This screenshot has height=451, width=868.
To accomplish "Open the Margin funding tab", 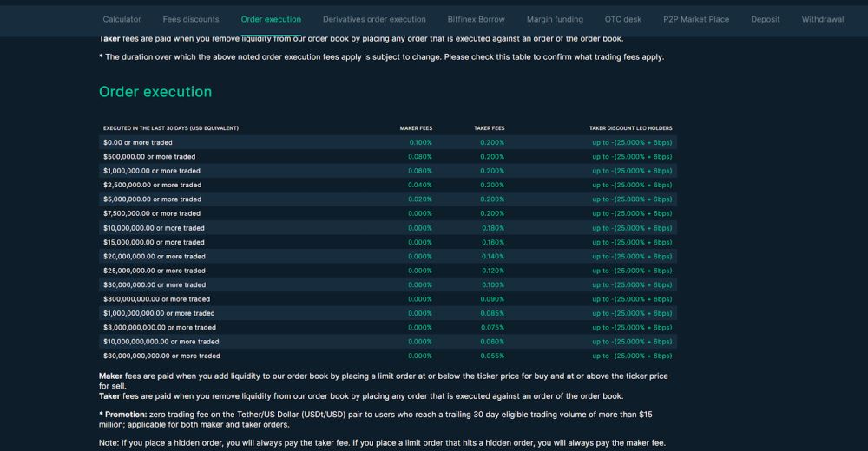I will (x=555, y=19).
